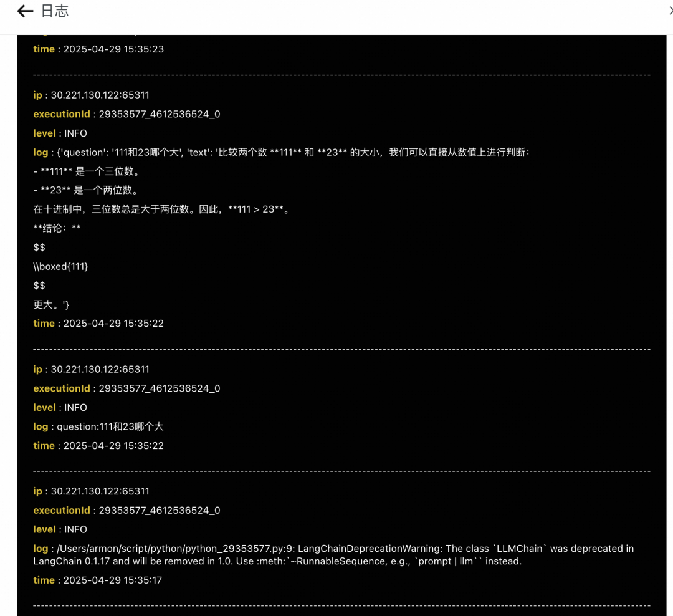Select the LangChainDeprecationWarning log message
The image size is (673, 616).
[333, 554]
